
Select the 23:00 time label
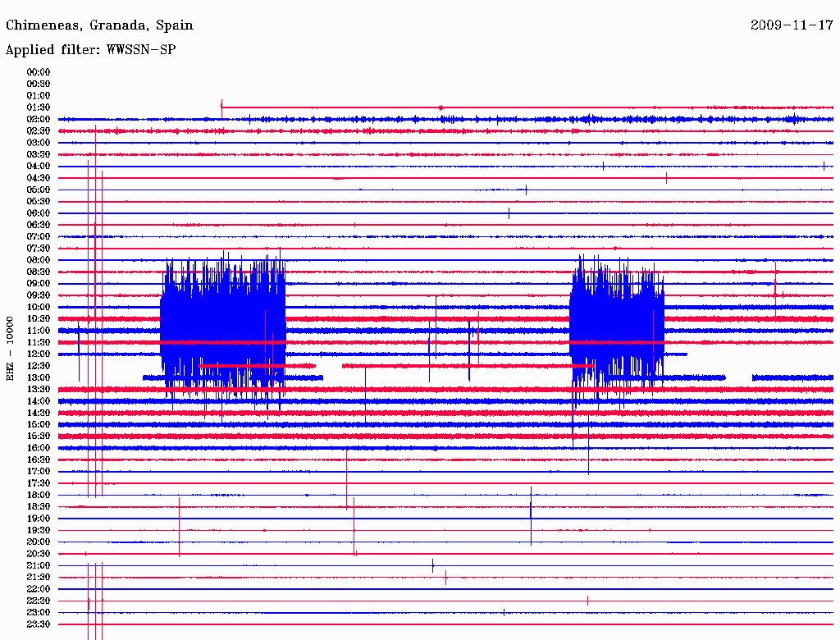[39, 612]
